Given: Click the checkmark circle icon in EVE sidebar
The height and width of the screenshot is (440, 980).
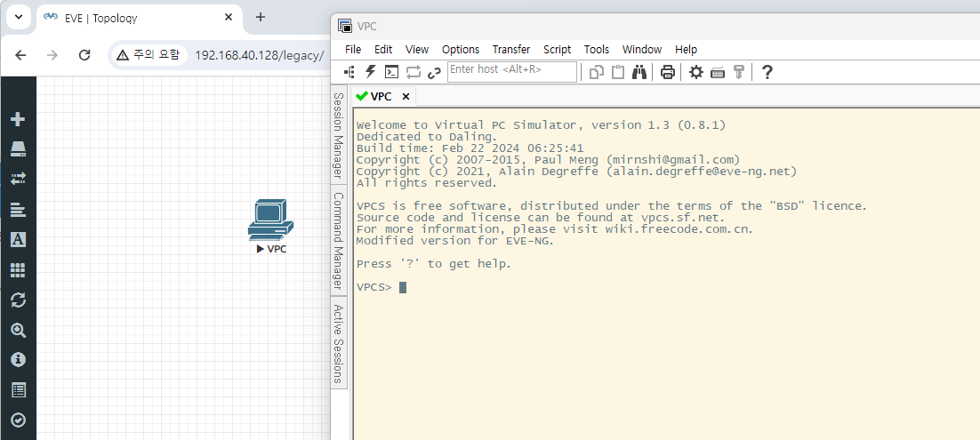Looking at the screenshot, I should pyautogui.click(x=18, y=420).
